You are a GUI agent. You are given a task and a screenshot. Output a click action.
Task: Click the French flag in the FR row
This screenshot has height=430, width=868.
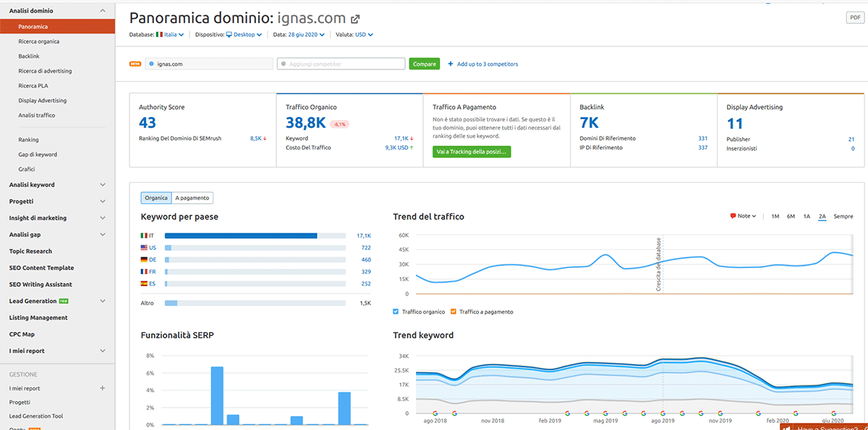144,272
